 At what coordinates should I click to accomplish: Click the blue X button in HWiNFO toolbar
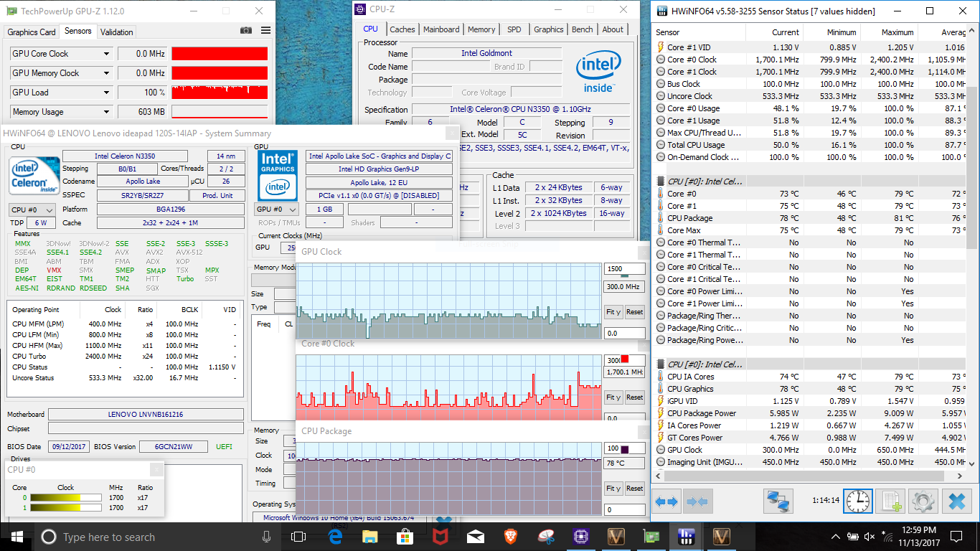956,500
